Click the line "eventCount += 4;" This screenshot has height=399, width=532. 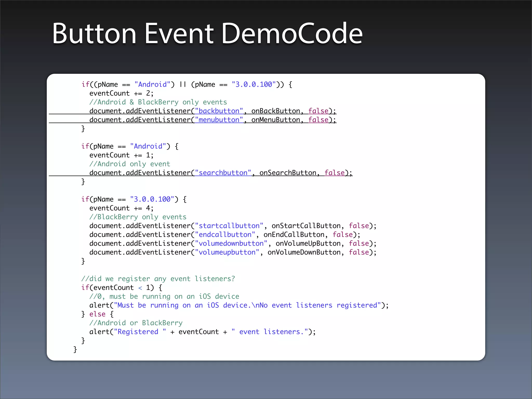(122, 208)
